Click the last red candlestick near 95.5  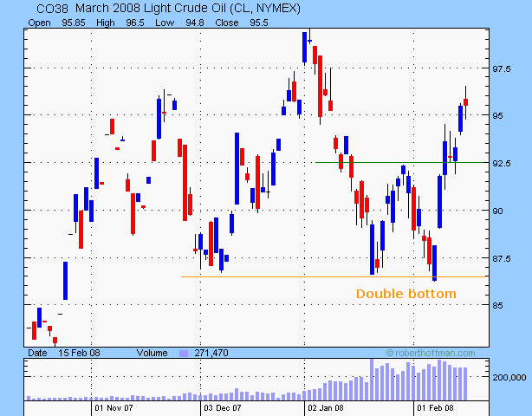click(466, 102)
